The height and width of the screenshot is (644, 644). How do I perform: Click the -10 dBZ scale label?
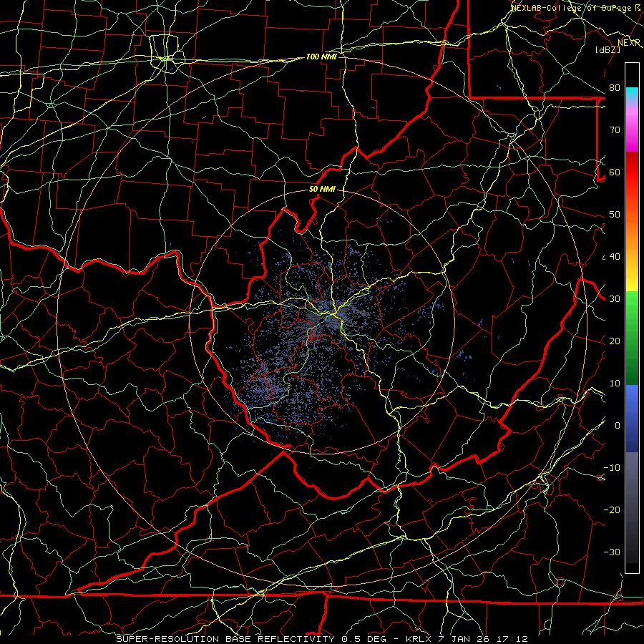point(612,468)
